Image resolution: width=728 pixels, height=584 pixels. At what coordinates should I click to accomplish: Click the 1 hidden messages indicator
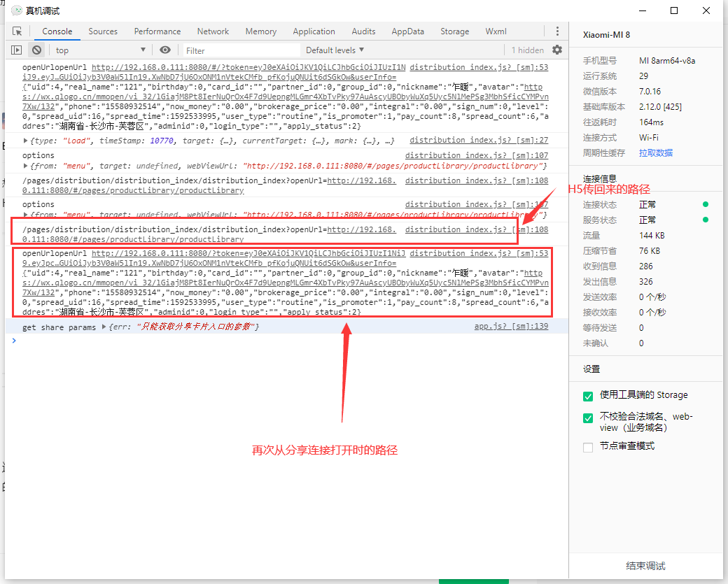(x=527, y=50)
